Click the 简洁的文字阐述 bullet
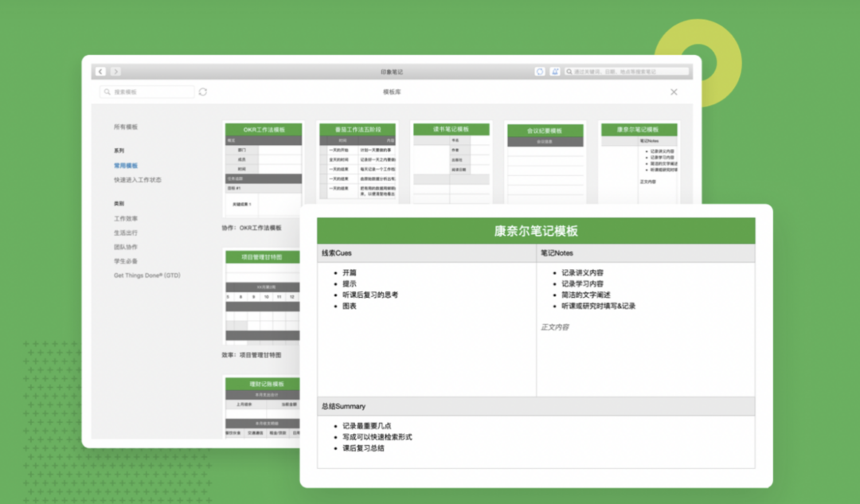 [586, 295]
